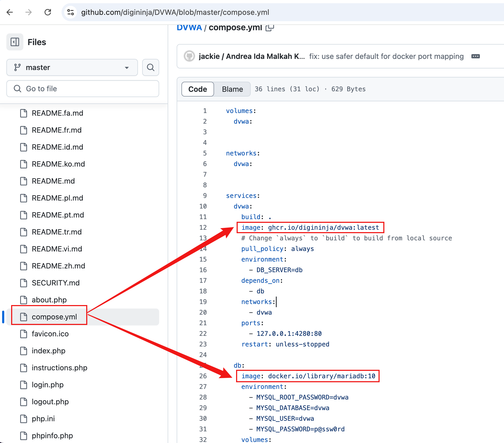
Task: Open README.id.md in file tree
Action: (x=57, y=147)
